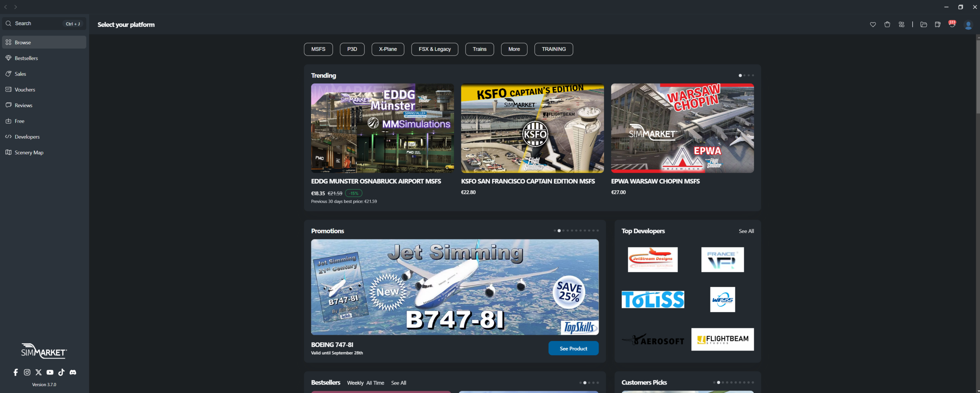Viewport: 980px width, 393px height.
Task: Click the updates icon with 311 badge
Action: [952, 25]
